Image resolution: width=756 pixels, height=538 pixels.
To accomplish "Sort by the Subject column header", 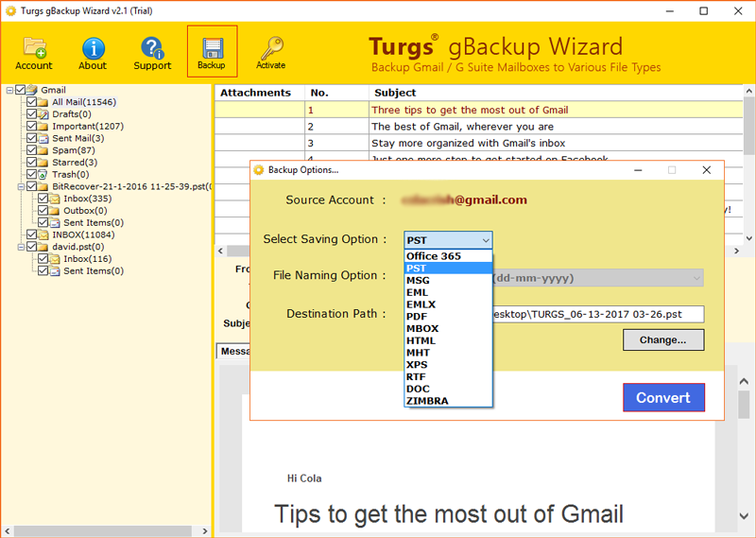I will 556,93.
